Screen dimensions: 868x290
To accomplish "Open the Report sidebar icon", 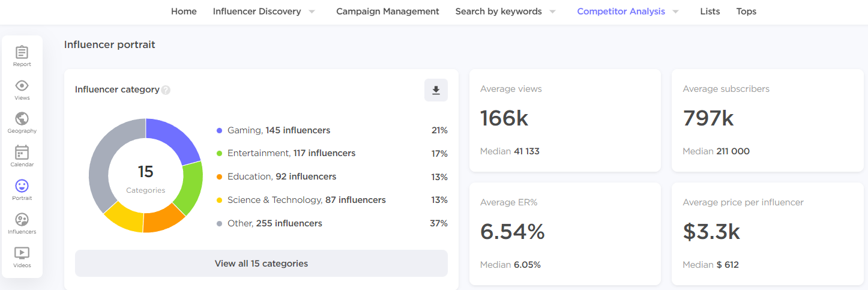I will coord(22,56).
